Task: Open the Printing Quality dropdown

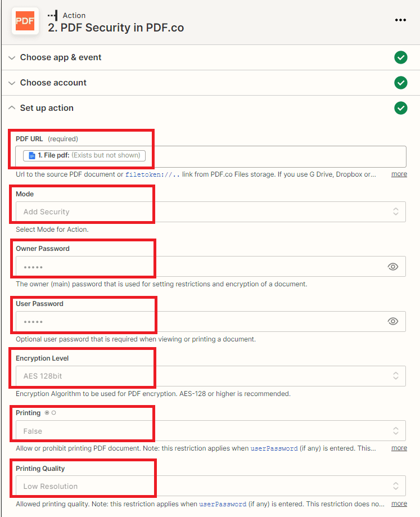Action: [x=397, y=485]
